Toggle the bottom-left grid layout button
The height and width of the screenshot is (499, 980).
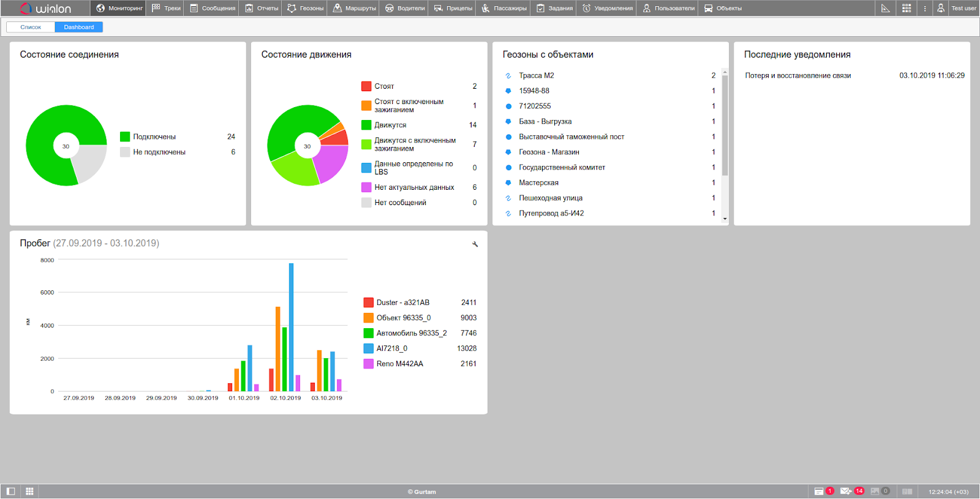[x=29, y=491]
